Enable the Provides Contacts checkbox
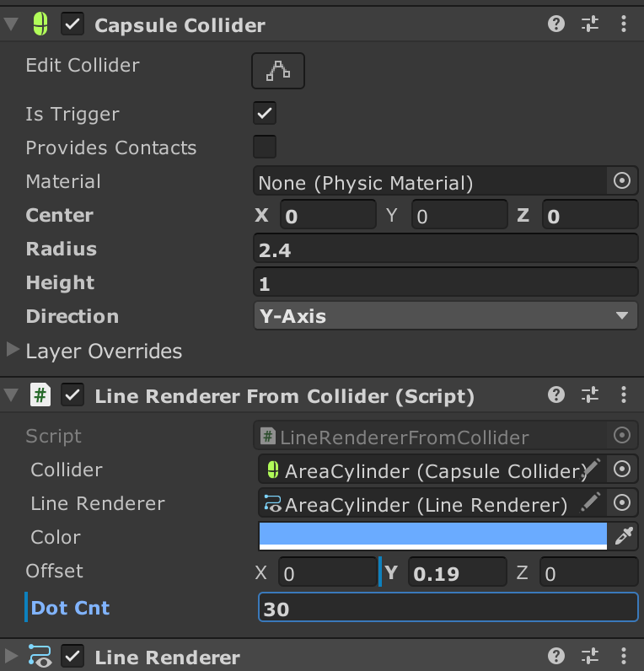This screenshot has width=644, height=671. click(265, 147)
